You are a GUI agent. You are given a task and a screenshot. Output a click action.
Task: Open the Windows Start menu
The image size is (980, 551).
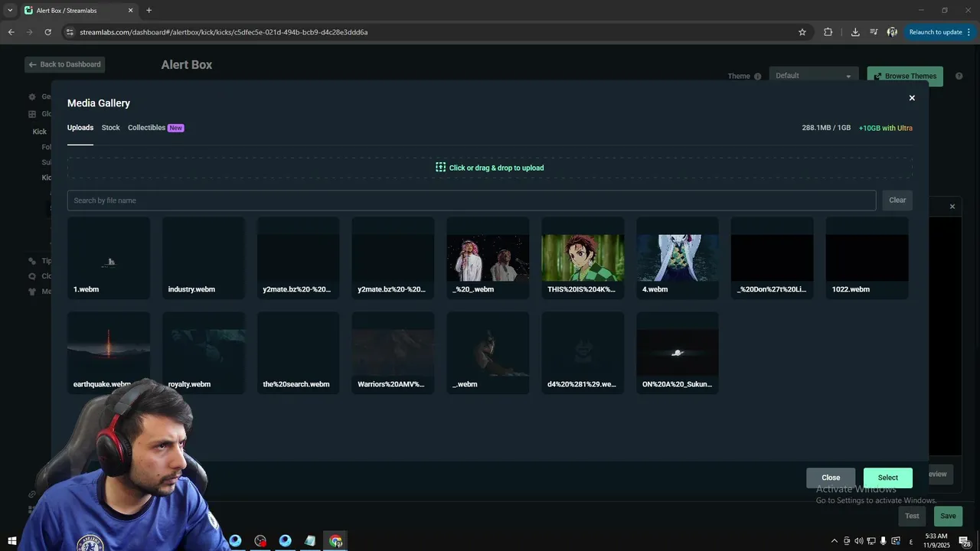click(x=12, y=541)
